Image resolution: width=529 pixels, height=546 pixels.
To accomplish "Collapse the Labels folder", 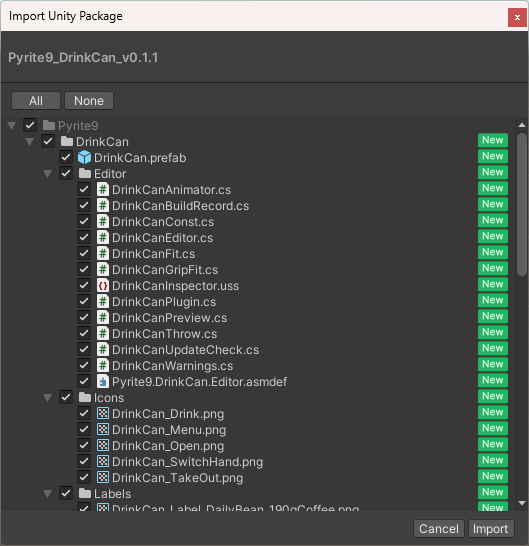I will click(48, 494).
